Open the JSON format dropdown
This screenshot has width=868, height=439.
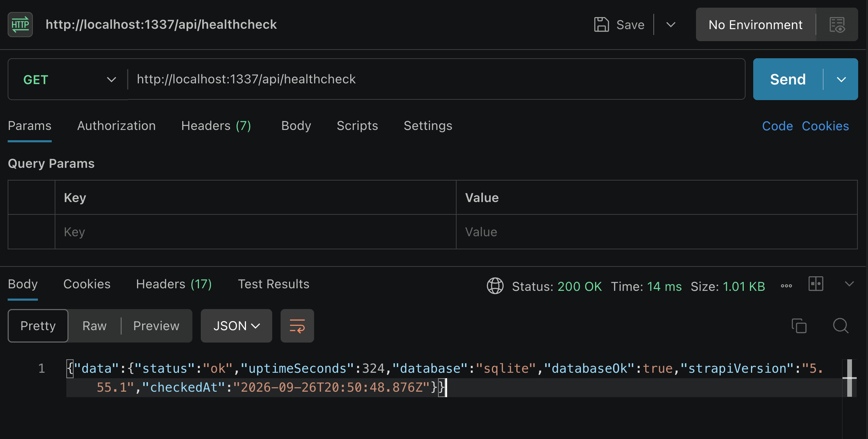coord(236,326)
